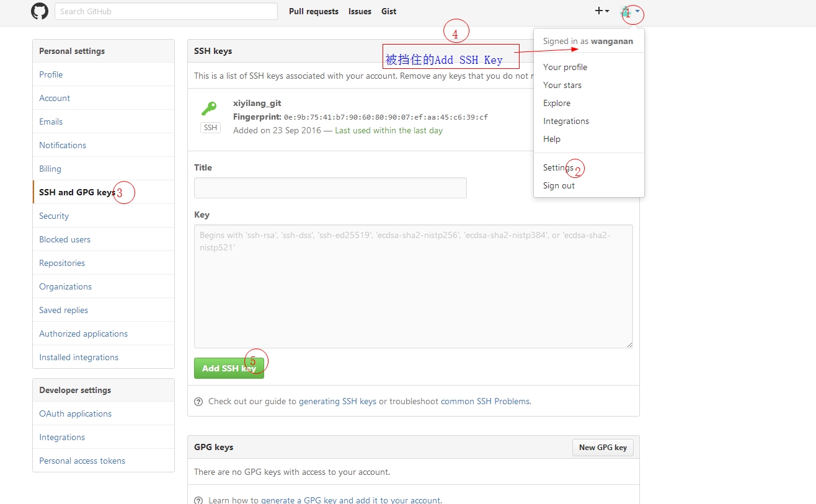Click the 'Last used within the last day' text
This screenshot has width=816, height=504.
[389, 130]
